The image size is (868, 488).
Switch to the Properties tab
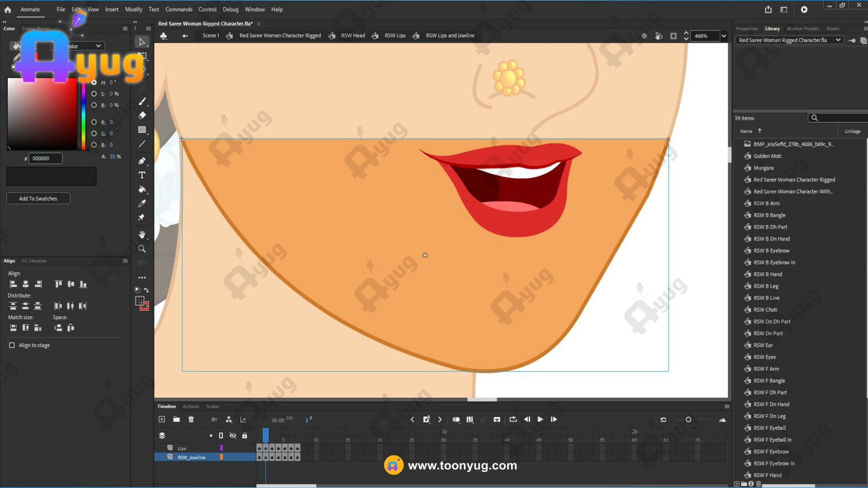click(x=746, y=28)
